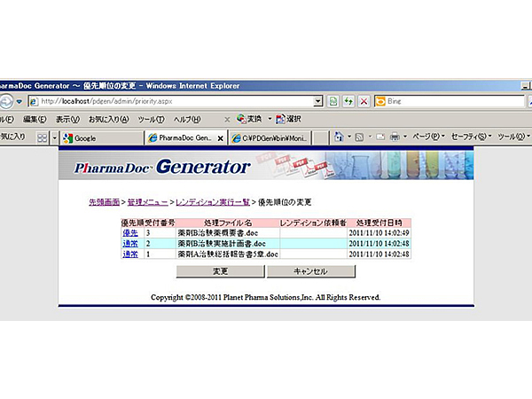Click the 先頭画面 breadcrumb link
The height and width of the screenshot is (399, 532).
pos(104,202)
